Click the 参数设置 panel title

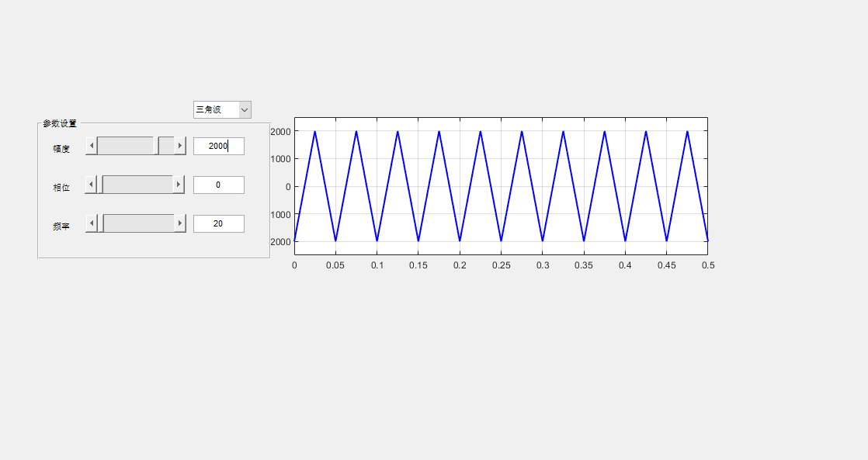pyautogui.click(x=60, y=124)
